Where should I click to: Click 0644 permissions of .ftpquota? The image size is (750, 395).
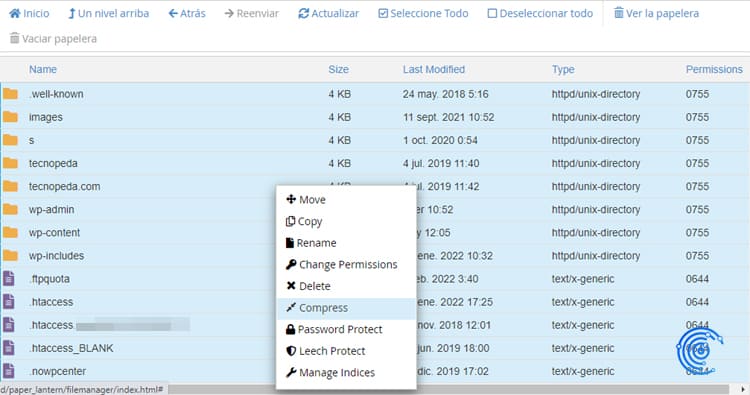[697, 279]
